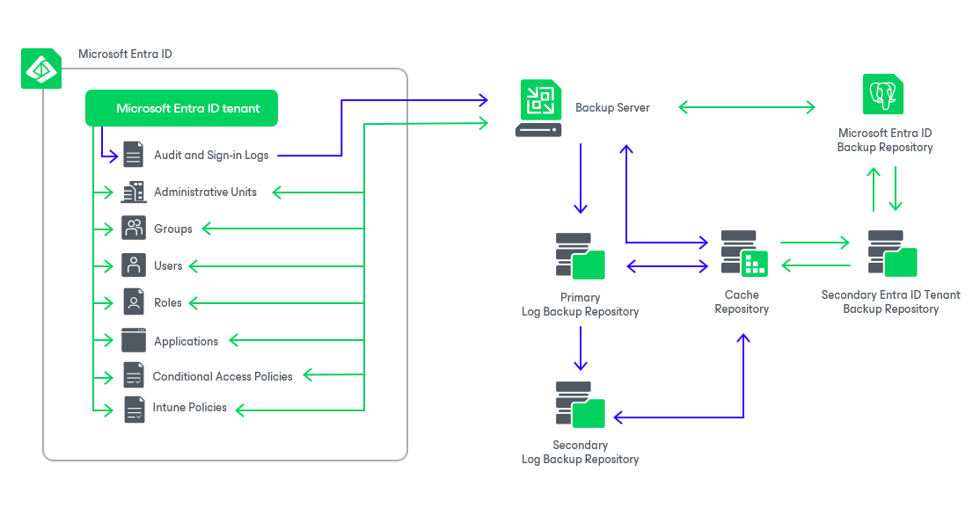Click the Applications window icon
This screenshot has width=980, height=508.
pos(134,340)
